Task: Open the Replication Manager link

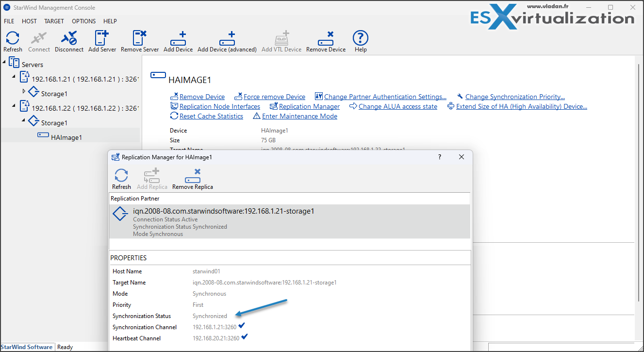Action: [x=309, y=106]
